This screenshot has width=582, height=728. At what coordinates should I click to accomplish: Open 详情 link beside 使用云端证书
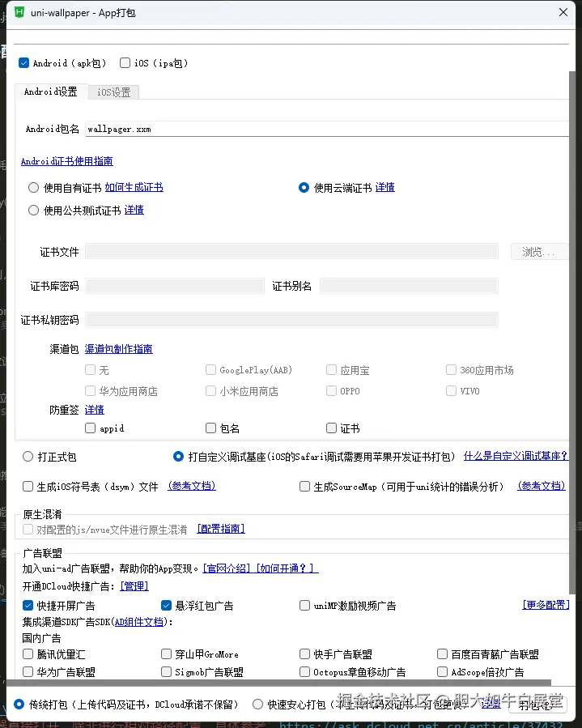pos(385,187)
